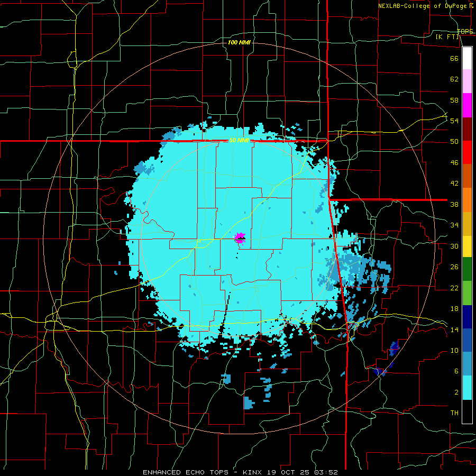This screenshot has height=476, width=476.
Task: Click the "10" legend value
Action: click(454, 351)
